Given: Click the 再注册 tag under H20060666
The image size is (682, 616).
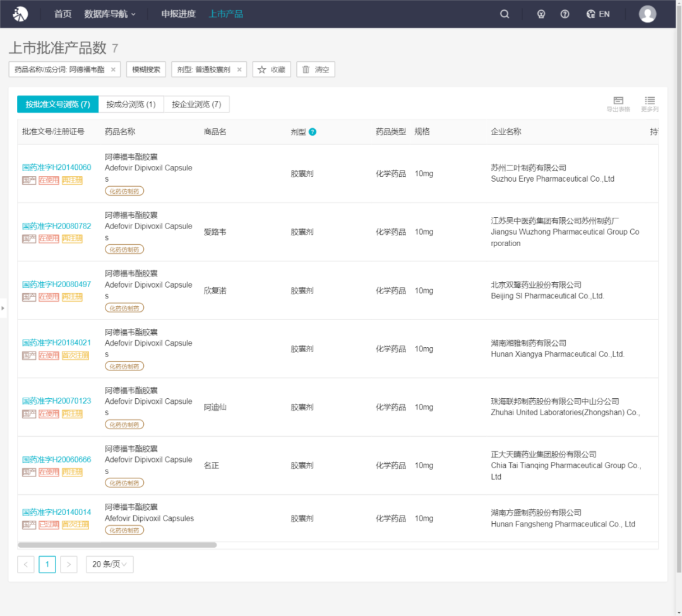Looking at the screenshot, I should point(72,472).
